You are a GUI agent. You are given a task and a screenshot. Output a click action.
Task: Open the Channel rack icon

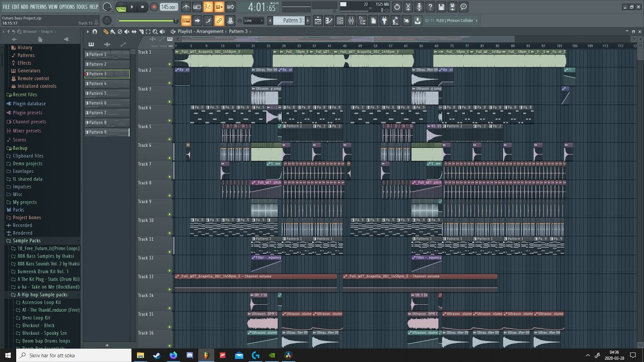[x=340, y=21]
